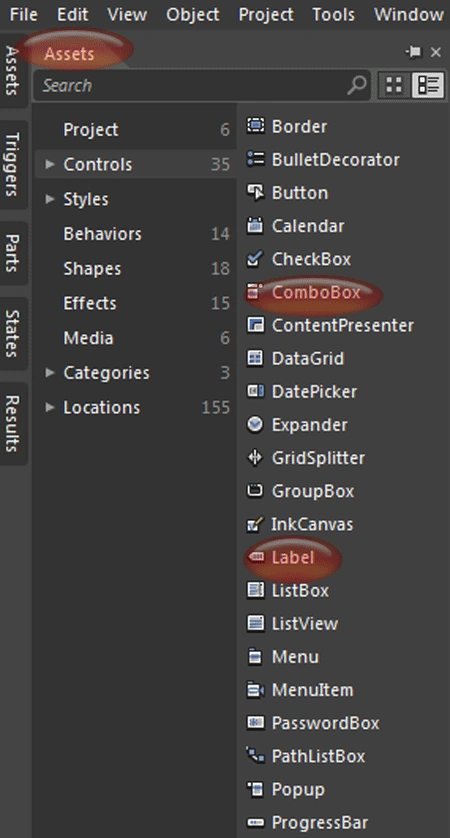The height and width of the screenshot is (838, 450).
Task: Select the DataGrid control icon
Action: coord(255,358)
